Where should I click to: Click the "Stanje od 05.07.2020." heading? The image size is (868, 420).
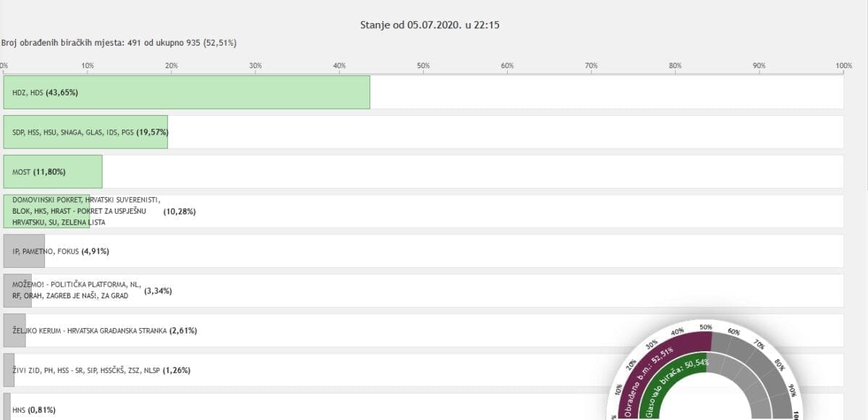tap(430, 25)
